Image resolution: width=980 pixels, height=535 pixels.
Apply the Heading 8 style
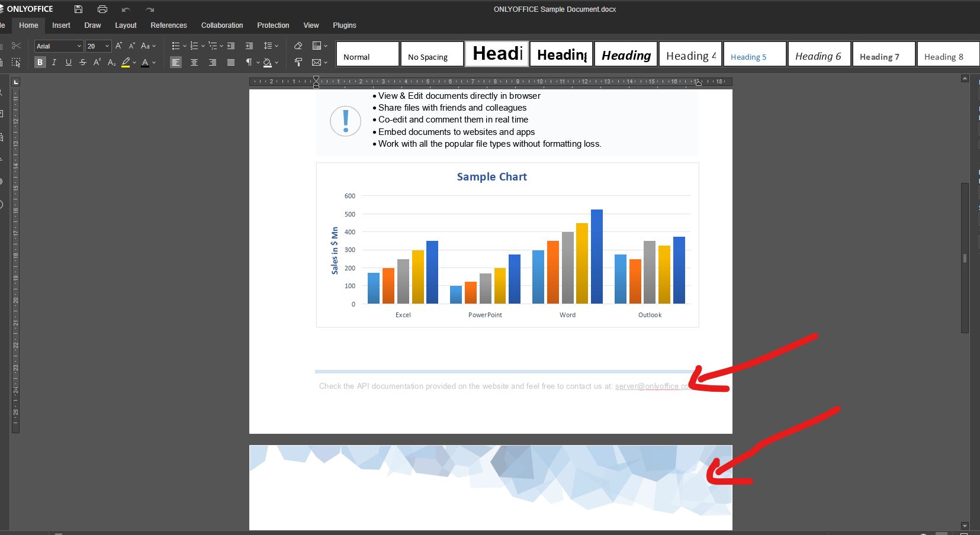click(949, 54)
